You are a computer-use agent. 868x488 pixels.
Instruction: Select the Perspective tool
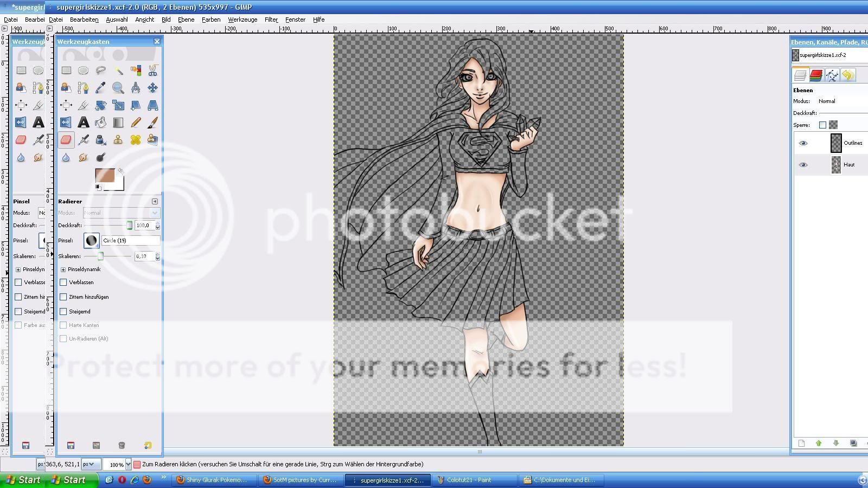click(152, 105)
